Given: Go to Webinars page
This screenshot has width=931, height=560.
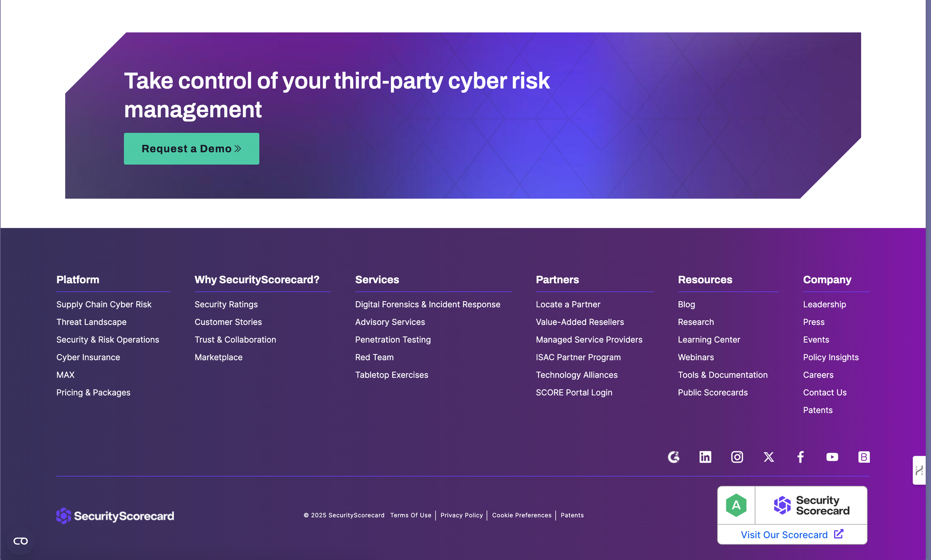Looking at the screenshot, I should [x=696, y=358].
